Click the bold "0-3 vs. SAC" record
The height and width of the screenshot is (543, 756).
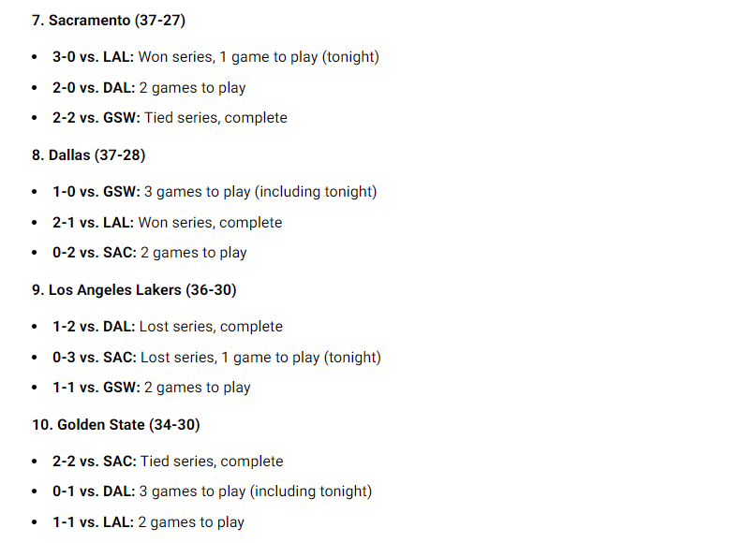point(95,358)
